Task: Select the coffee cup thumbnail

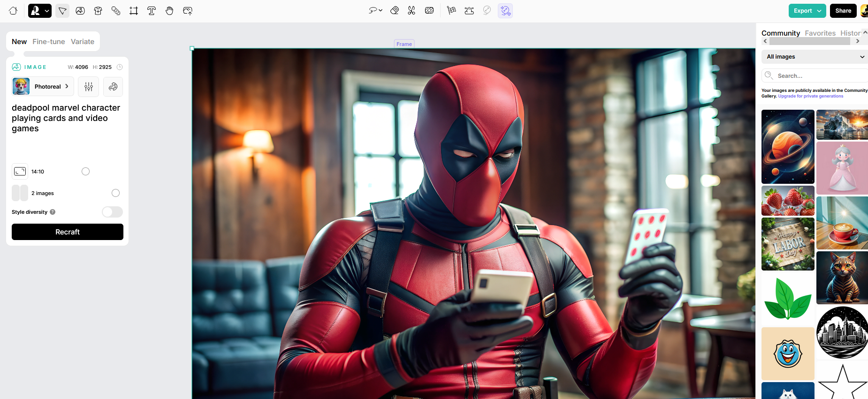Action: 842,223
